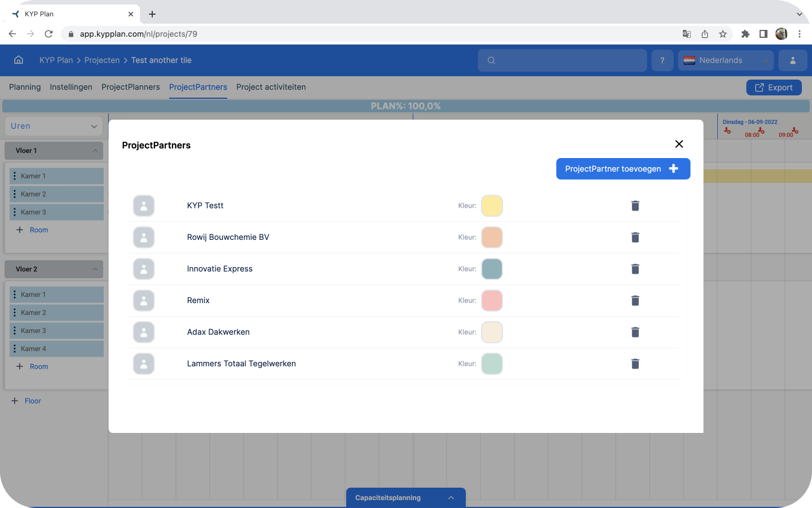
Task: Open browser extensions puzzle icon
Action: pos(745,34)
